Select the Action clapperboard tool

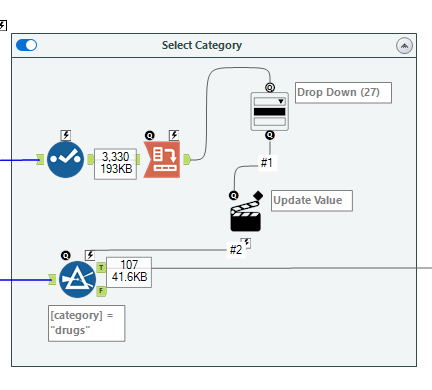[x=246, y=216]
